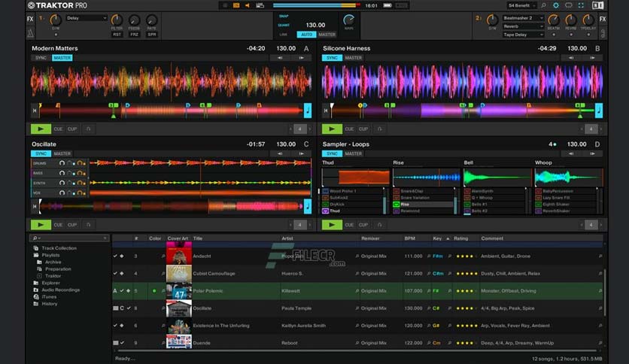Click the speech bubble icon in header
Viewport: 629px width, 364px height.
pos(568,5)
